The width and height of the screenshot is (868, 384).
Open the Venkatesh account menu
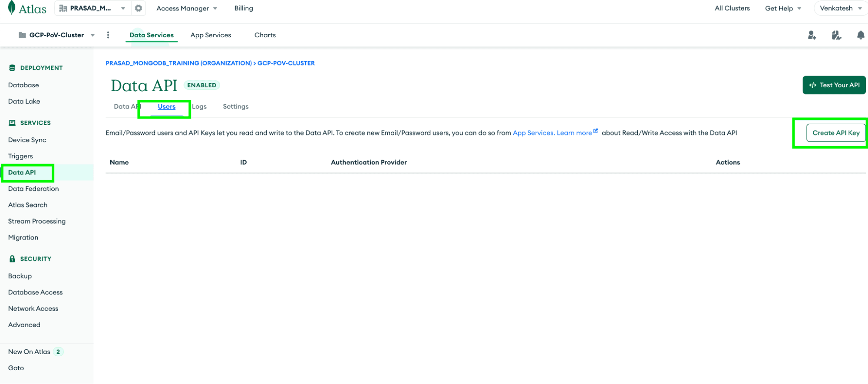(840, 8)
